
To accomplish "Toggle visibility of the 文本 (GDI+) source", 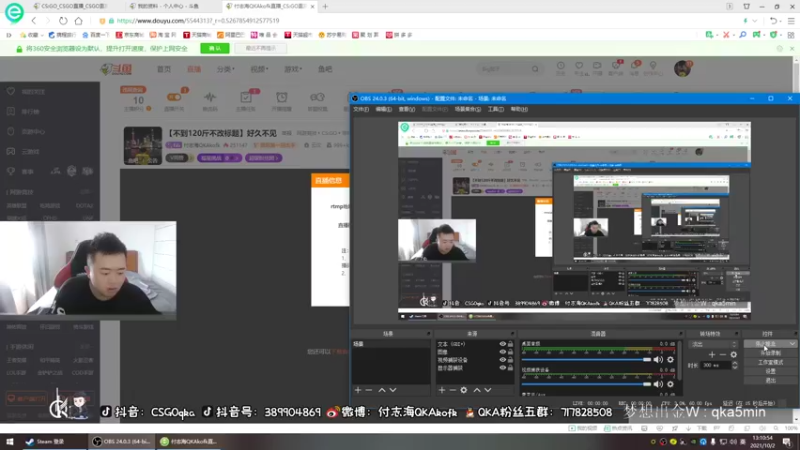I will coord(503,344).
